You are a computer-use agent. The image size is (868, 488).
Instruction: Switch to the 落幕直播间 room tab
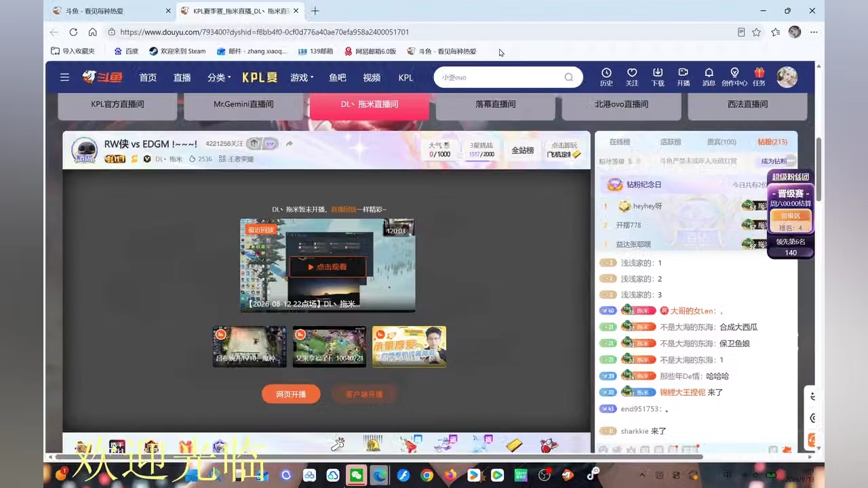pyautogui.click(x=496, y=106)
